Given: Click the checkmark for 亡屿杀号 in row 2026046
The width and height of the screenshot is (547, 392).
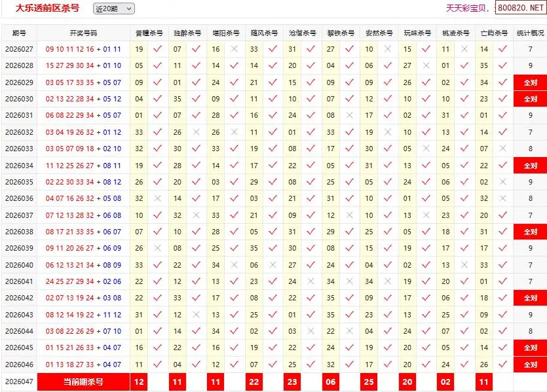Looking at the screenshot, I should point(502,365).
